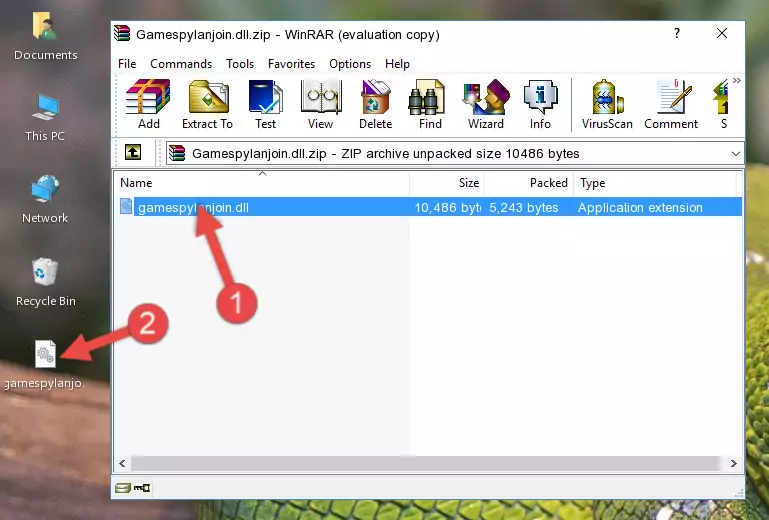The height and width of the screenshot is (520, 769).
Task: Select the Recycle Bin desktop icon
Action: (46, 282)
